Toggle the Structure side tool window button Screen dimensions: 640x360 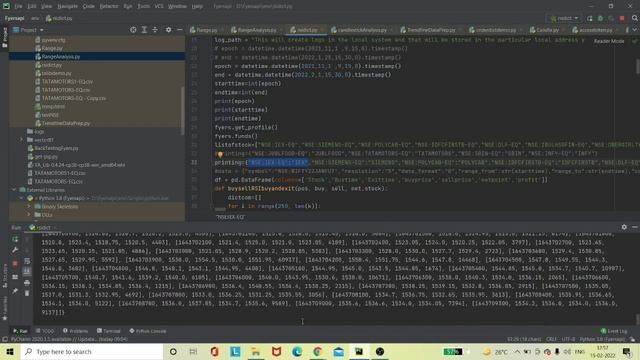tap(4, 276)
